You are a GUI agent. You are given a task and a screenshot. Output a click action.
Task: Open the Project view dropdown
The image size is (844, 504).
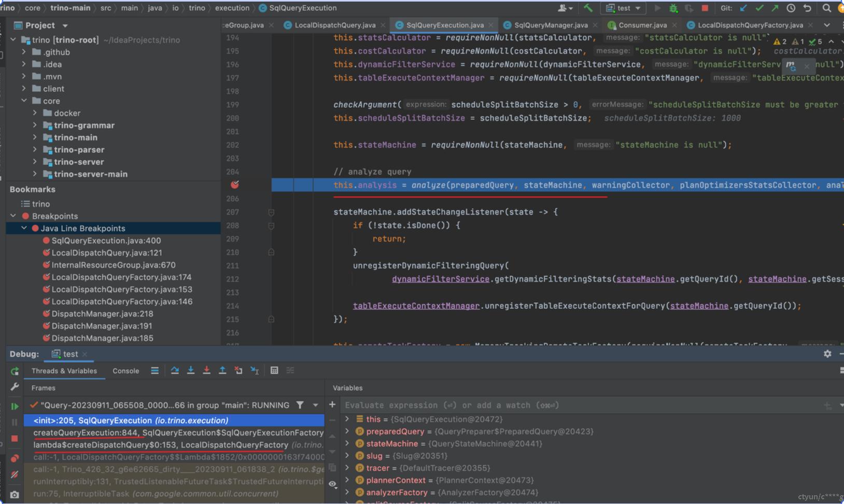65,25
